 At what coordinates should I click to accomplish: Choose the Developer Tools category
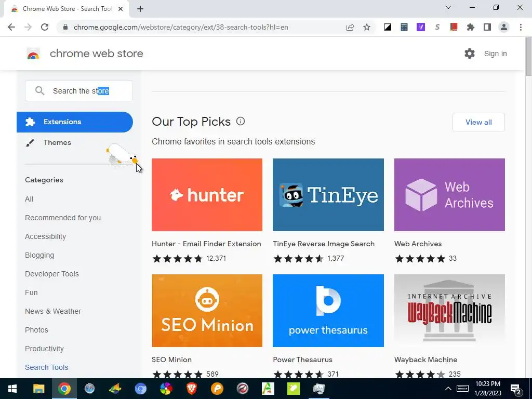[52, 274]
